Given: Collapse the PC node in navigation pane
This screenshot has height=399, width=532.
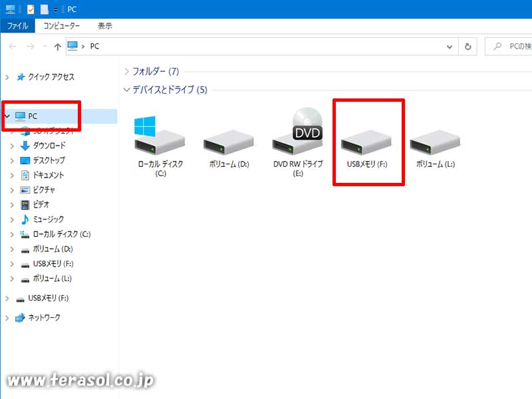Looking at the screenshot, I should [x=7, y=116].
